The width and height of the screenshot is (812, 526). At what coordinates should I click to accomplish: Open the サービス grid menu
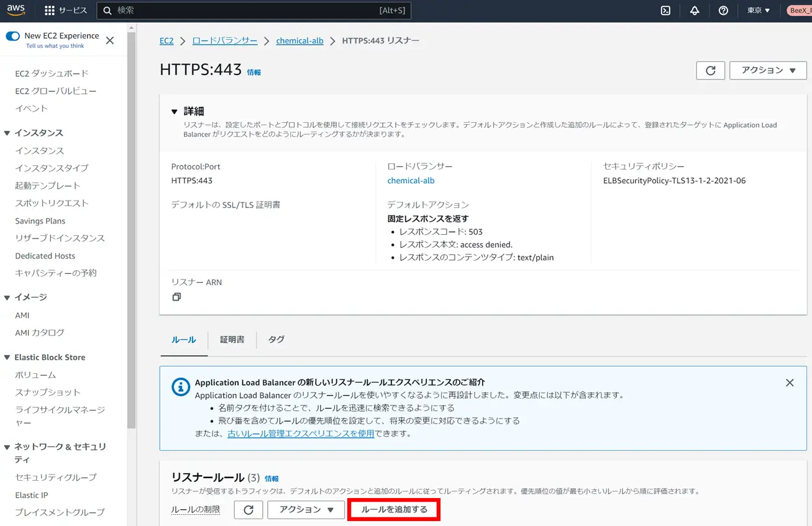(x=66, y=11)
